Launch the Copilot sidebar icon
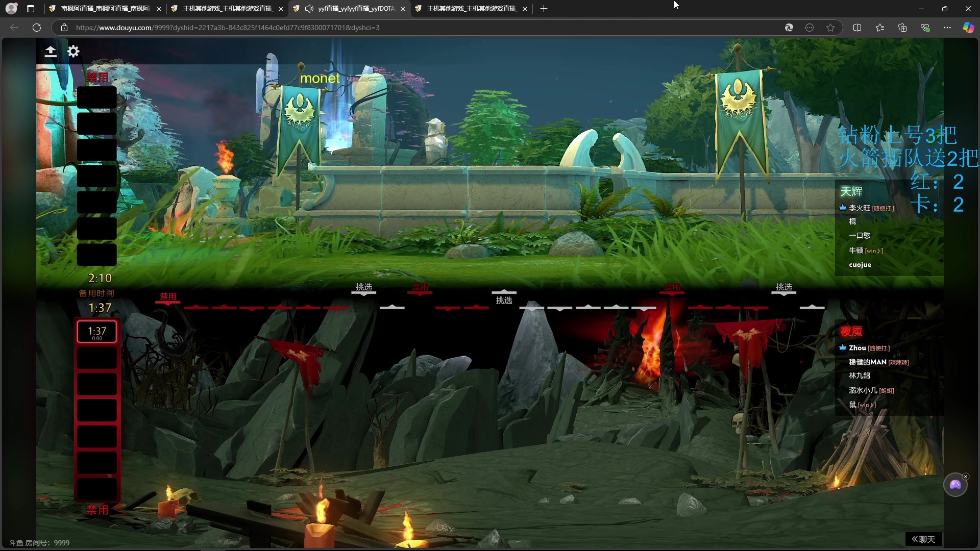This screenshot has width=980, height=551. pos(968,28)
